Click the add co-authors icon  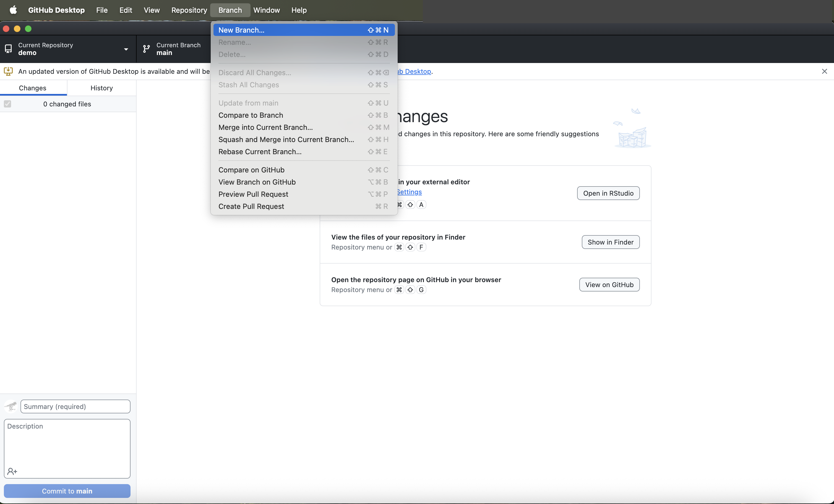tap(12, 471)
